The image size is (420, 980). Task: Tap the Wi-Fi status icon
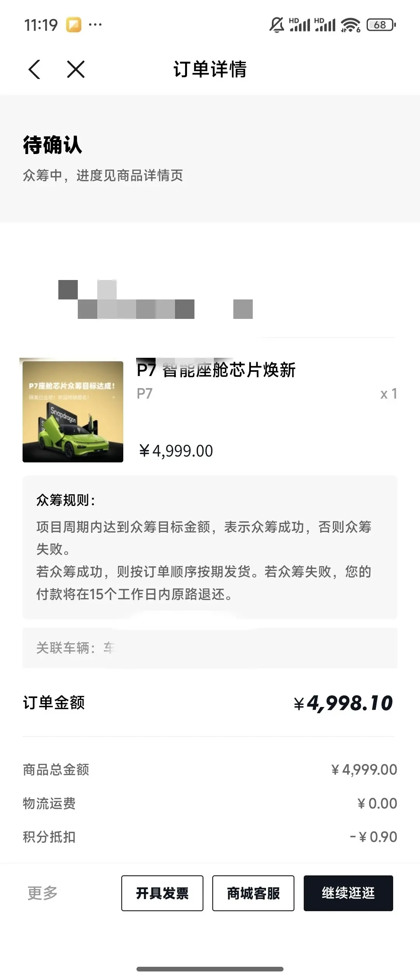(350, 25)
